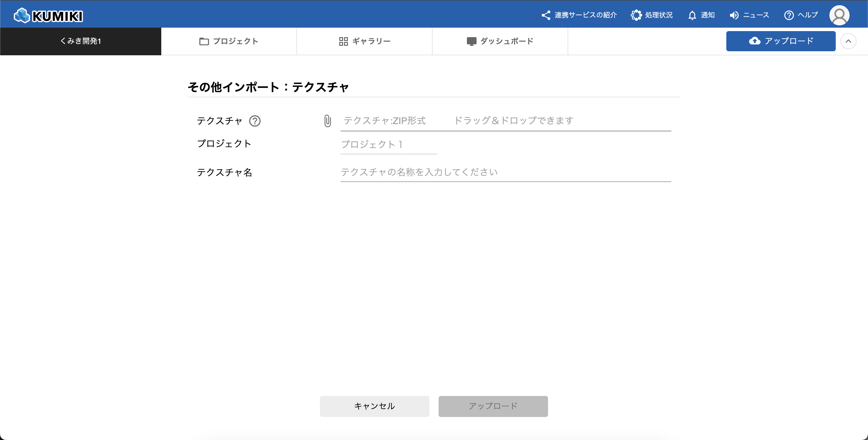
Task: Focus the テクスチャ名 input field
Action: click(x=505, y=172)
